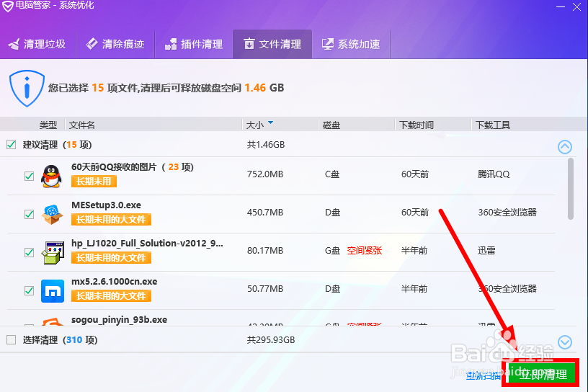Click the 类型 column header
The image size is (588, 392).
[x=48, y=125]
